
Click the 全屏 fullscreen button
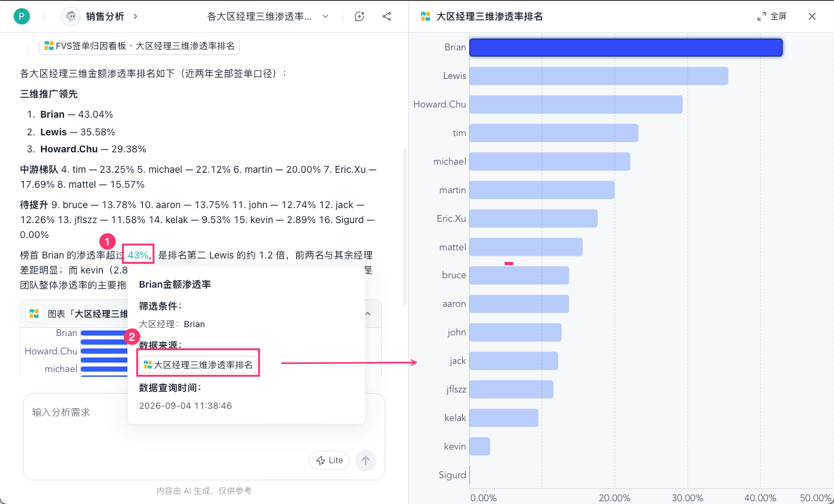(772, 16)
